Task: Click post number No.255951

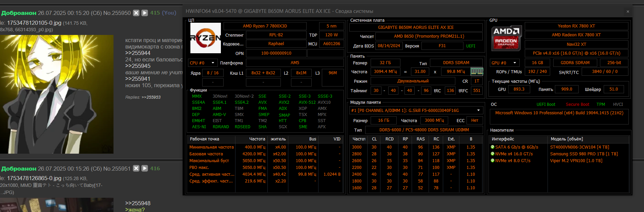Action: click(x=117, y=168)
